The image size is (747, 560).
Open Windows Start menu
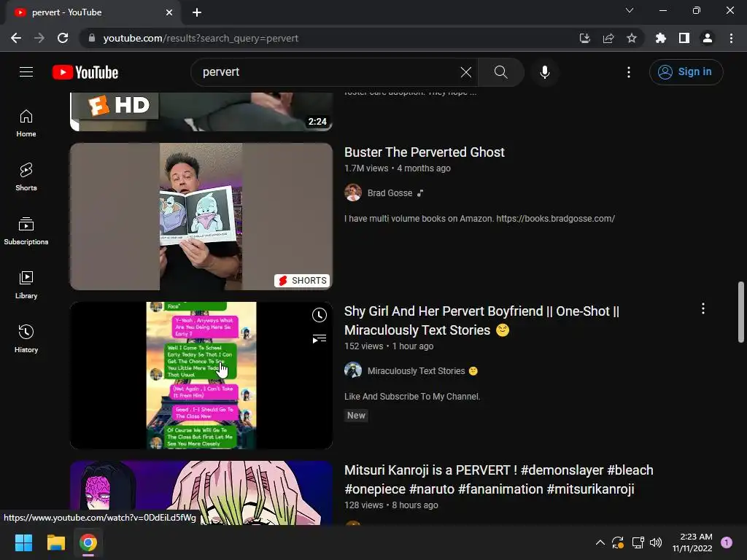[x=23, y=542]
